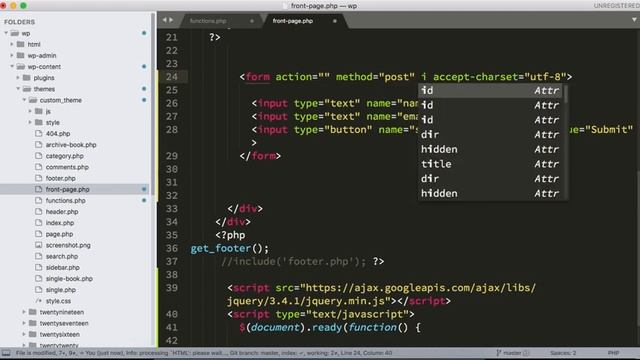Click the category.php file icon
Screen dimensions: 640x360
[39, 156]
